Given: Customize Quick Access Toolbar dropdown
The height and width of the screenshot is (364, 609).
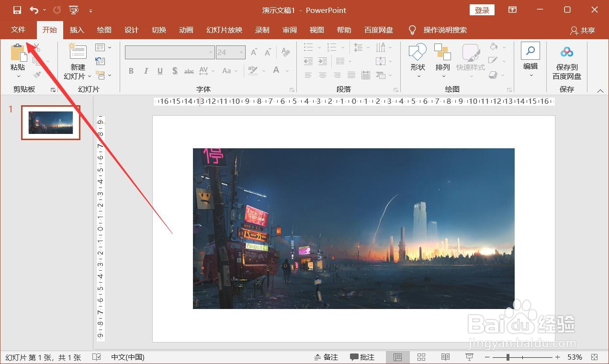Looking at the screenshot, I should (90, 10).
